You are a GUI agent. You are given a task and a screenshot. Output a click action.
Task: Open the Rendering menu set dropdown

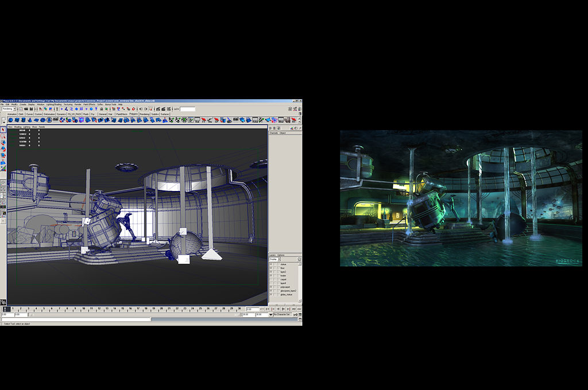(9, 109)
